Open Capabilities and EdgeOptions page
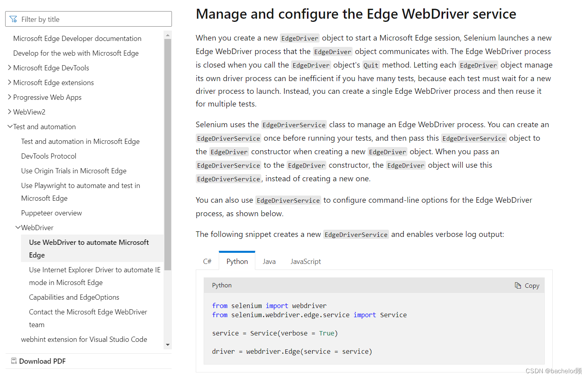This screenshot has height=378, width=588. point(74,297)
